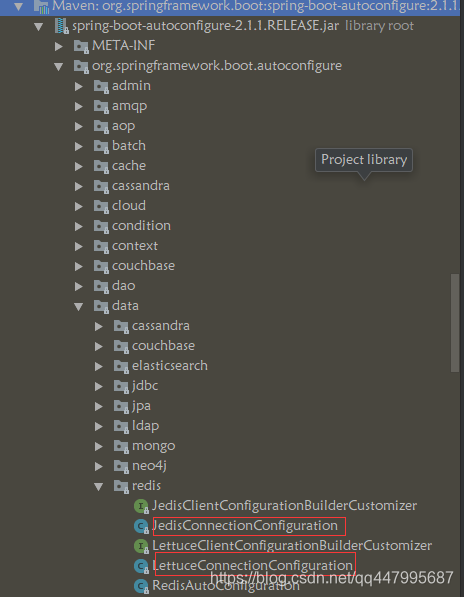Expand the elasticsearch package arrow
This screenshot has height=597, width=464.
(x=99, y=366)
